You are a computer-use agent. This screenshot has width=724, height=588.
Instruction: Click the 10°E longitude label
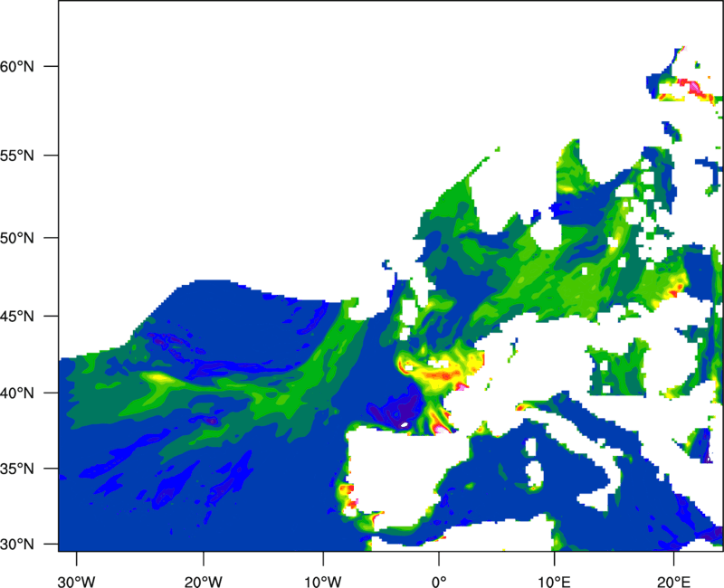point(554,582)
